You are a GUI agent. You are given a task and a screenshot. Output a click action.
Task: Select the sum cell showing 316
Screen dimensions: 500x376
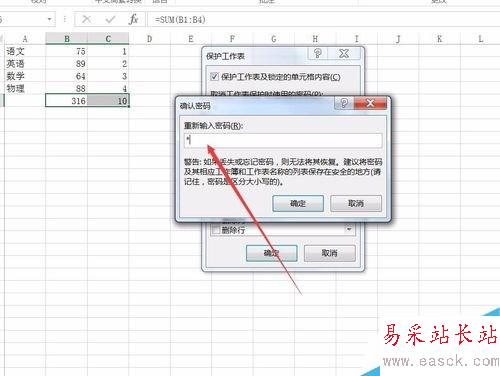(67, 101)
